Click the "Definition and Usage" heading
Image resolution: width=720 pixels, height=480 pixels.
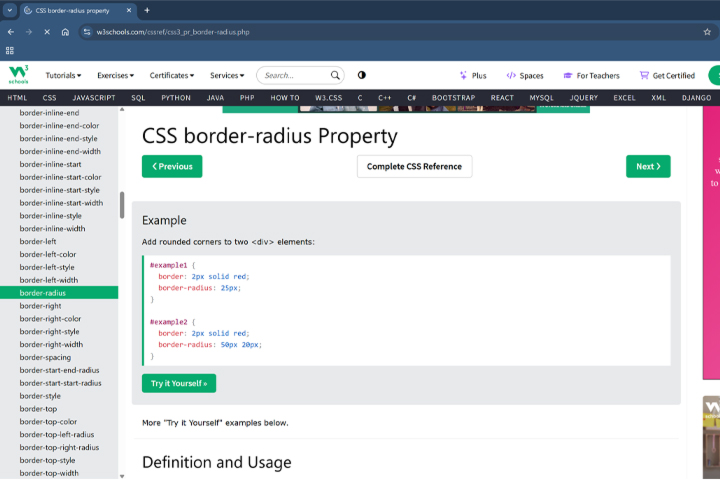(x=217, y=462)
